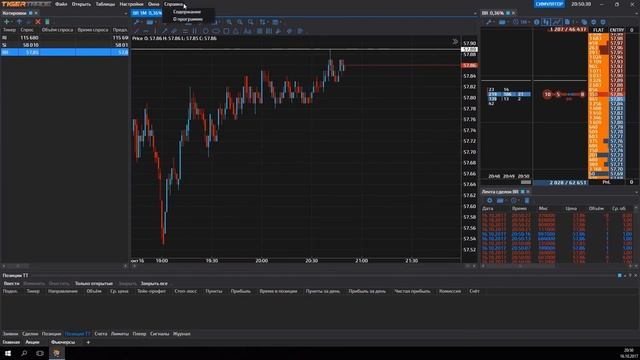
Task: Close the Котировки panel tab
Action: point(36,13)
